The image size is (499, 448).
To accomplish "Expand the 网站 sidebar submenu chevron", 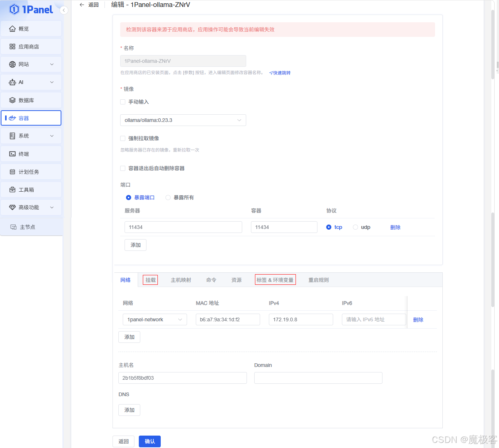I will point(52,64).
